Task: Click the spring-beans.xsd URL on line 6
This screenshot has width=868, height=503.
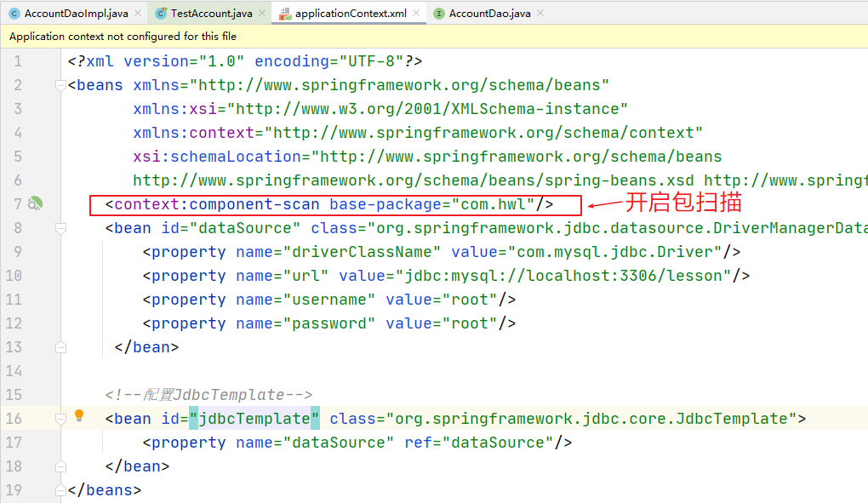Action: click(x=413, y=180)
